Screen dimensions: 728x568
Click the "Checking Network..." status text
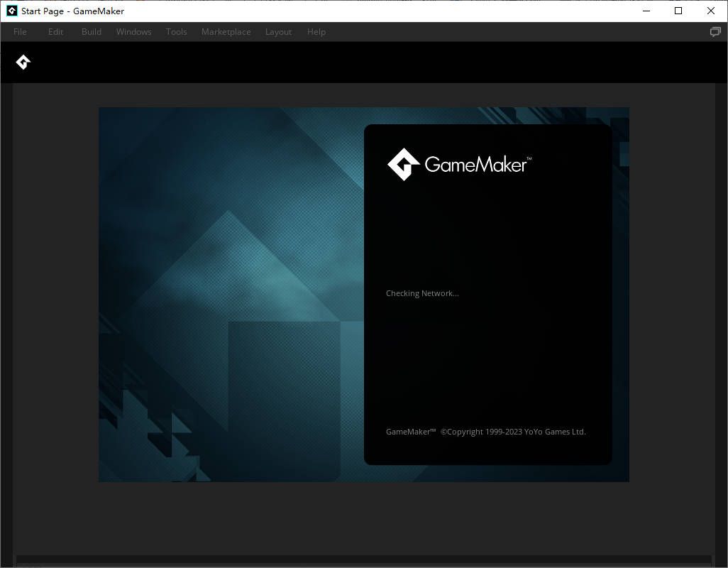pyautogui.click(x=422, y=293)
